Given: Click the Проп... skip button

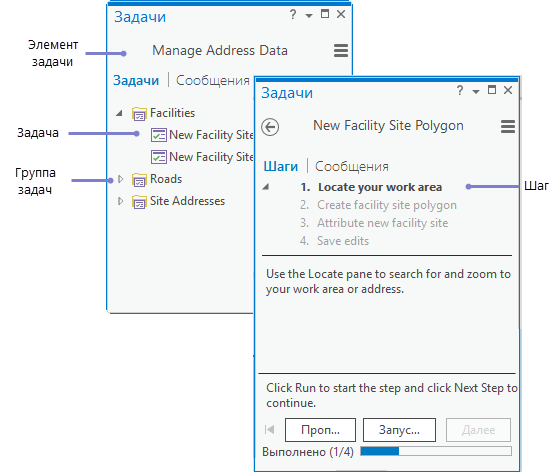Looking at the screenshot, I should coord(320,430).
